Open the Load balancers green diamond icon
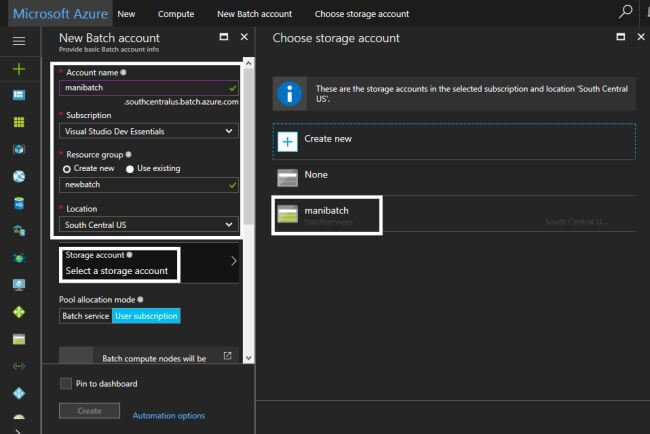 (x=19, y=312)
